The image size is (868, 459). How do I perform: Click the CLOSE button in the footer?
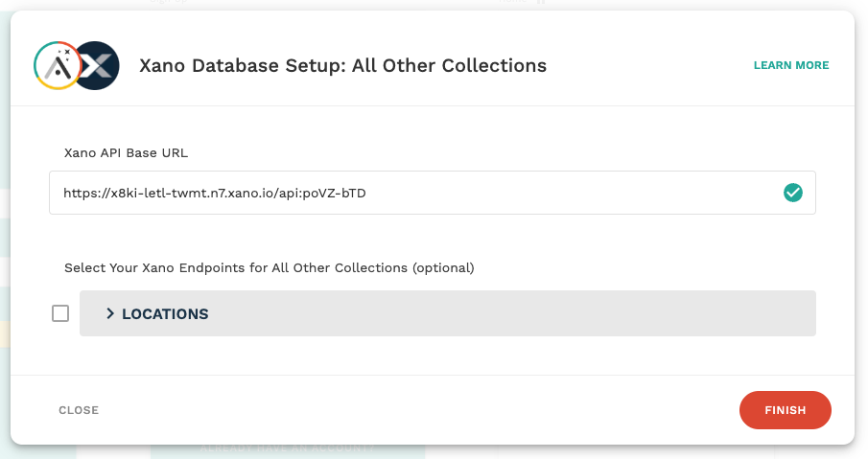[79, 410]
